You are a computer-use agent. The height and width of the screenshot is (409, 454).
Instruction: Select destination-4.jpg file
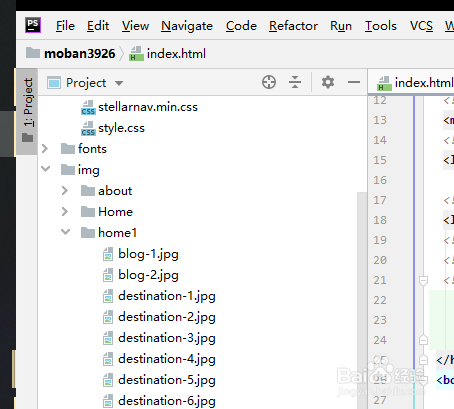tap(159, 359)
